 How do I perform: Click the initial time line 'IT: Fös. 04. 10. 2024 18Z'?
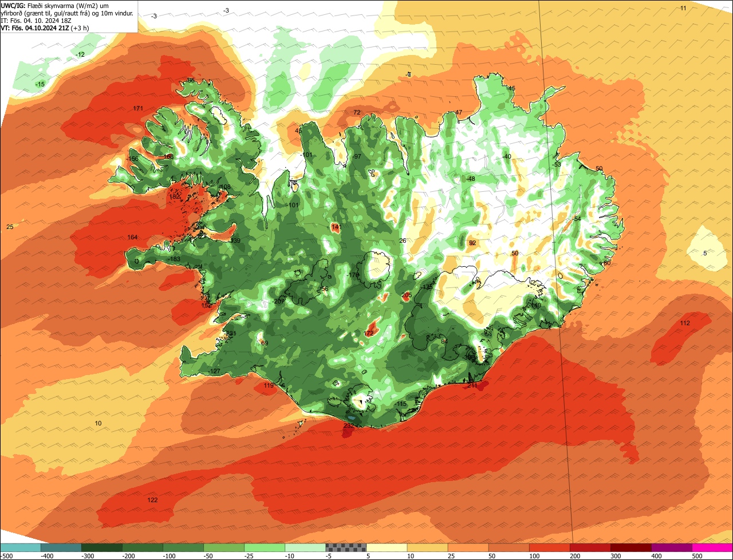click(36, 21)
